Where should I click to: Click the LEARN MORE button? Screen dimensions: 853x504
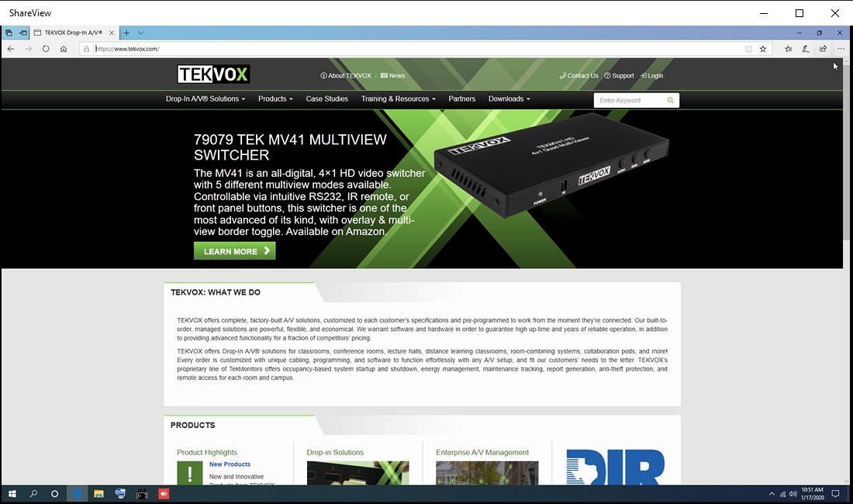(x=234, y=251)
